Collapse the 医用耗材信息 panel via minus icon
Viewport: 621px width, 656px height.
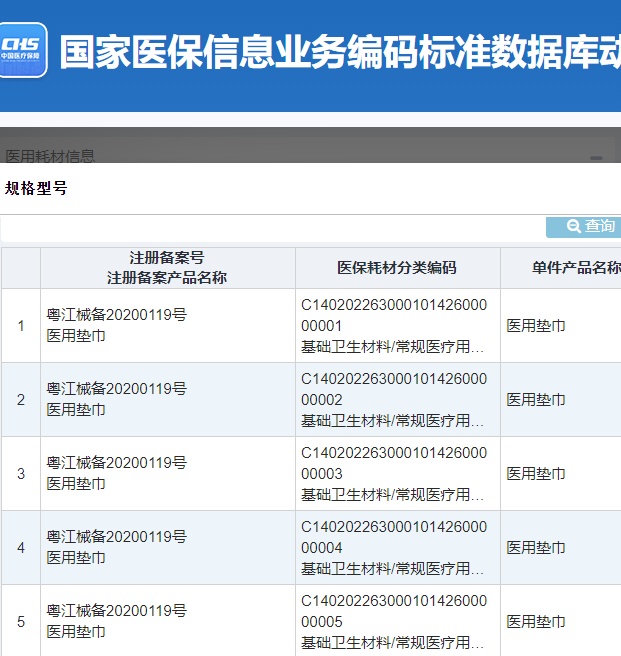click(596, 157)
